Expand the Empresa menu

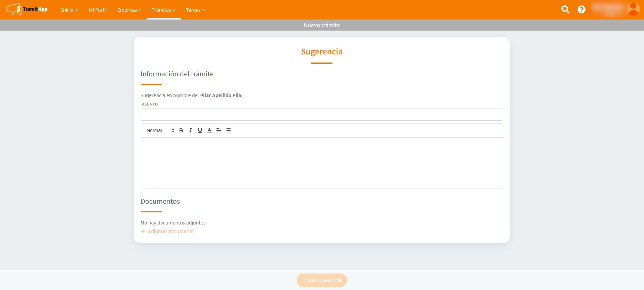point(129,10)
